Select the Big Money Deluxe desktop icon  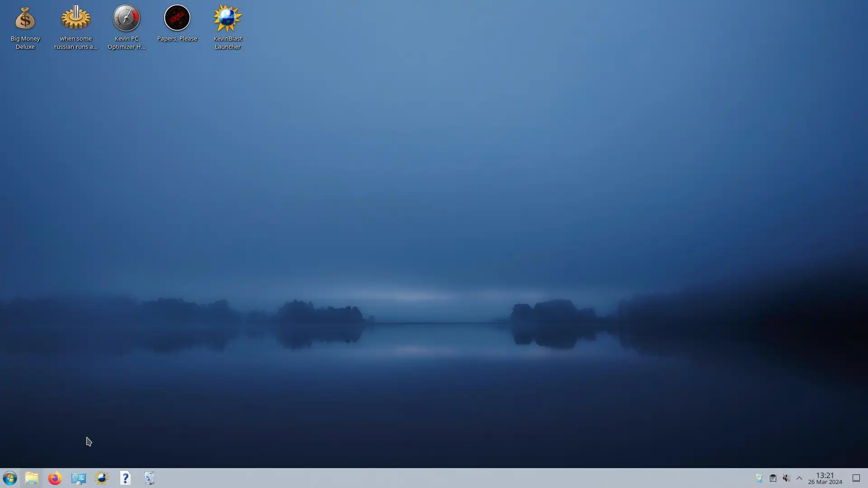pos(25,19)
